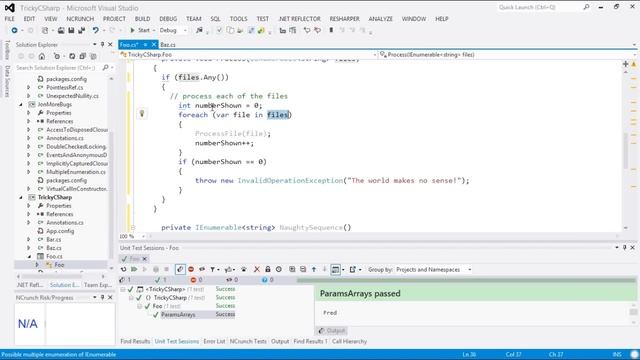Image resolution: width=640 pixels, height=360 pixels.
Task: Collapse the <TrickyCSharp> test node
Action: coord(123,289)
